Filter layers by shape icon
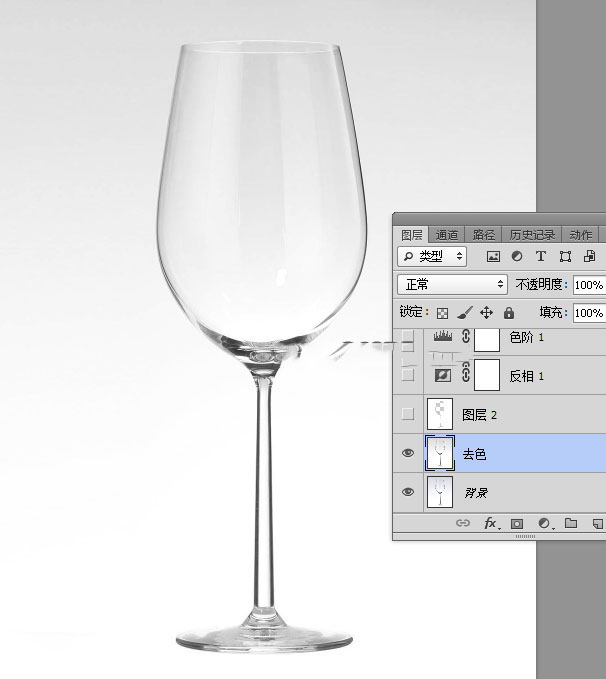606x679 pixels. 565,256
